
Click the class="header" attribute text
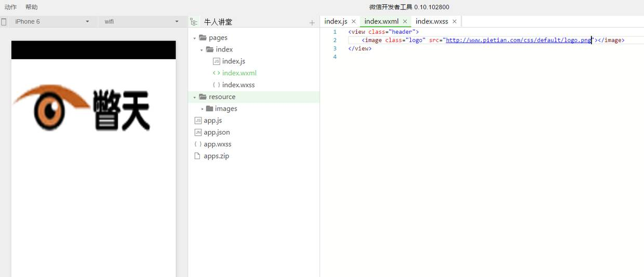coord(392,32)
